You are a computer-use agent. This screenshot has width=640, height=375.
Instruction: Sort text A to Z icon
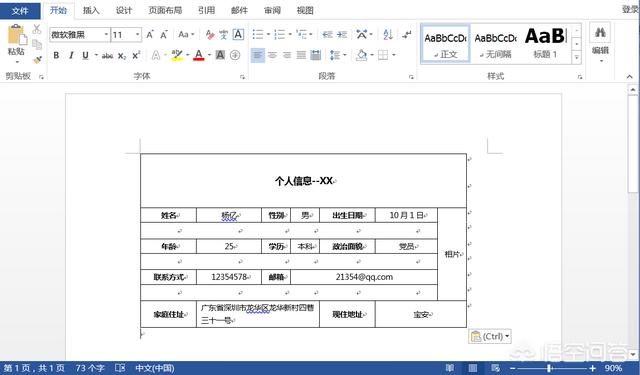click(388, 35)
